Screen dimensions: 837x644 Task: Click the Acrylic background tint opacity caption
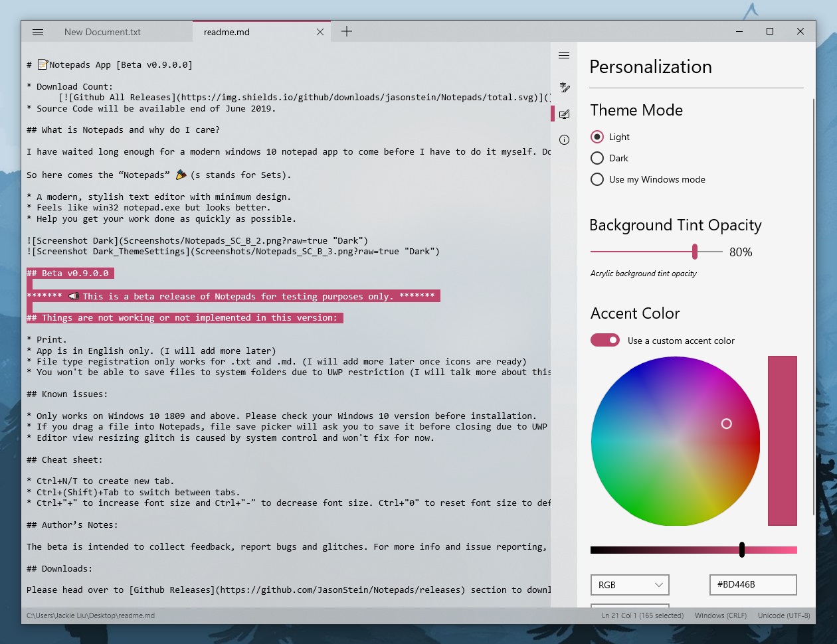643,274
